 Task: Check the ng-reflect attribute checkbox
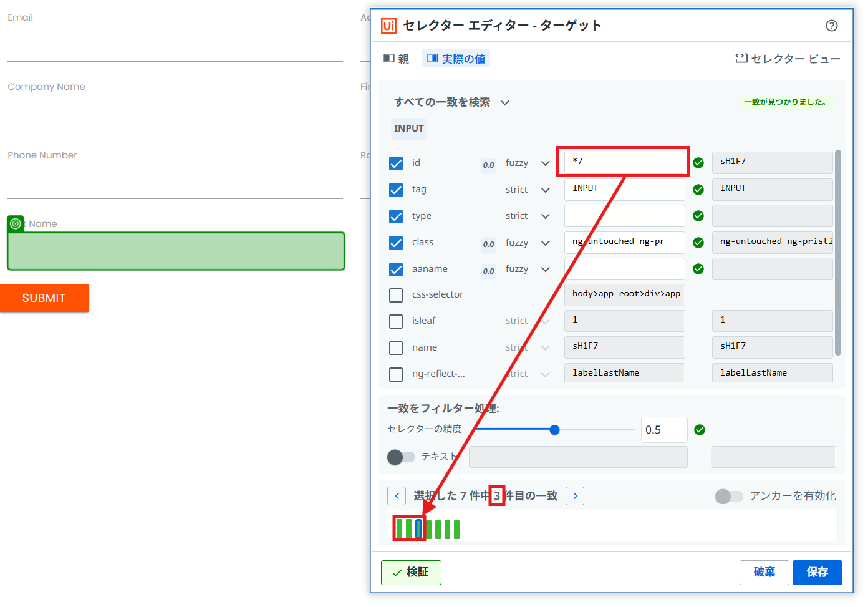coord(396,374)
